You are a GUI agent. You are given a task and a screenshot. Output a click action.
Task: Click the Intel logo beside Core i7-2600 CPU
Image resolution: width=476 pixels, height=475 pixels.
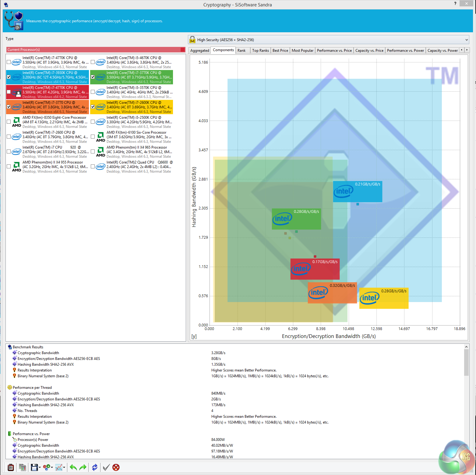click(16, 137)
